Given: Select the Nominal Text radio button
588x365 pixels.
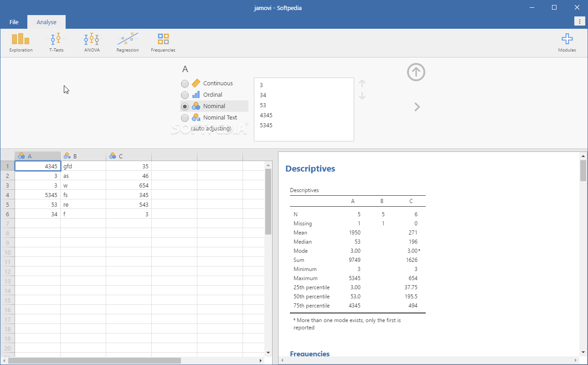Looking at the screenshot, I should coord(185,118).
